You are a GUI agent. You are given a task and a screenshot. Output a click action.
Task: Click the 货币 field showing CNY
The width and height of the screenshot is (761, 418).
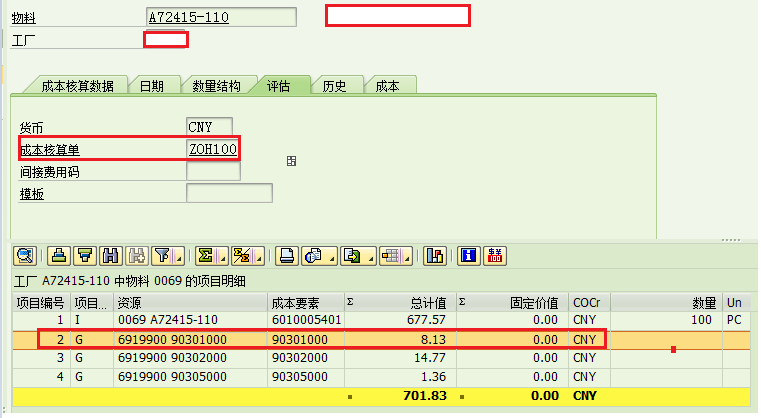209,127
